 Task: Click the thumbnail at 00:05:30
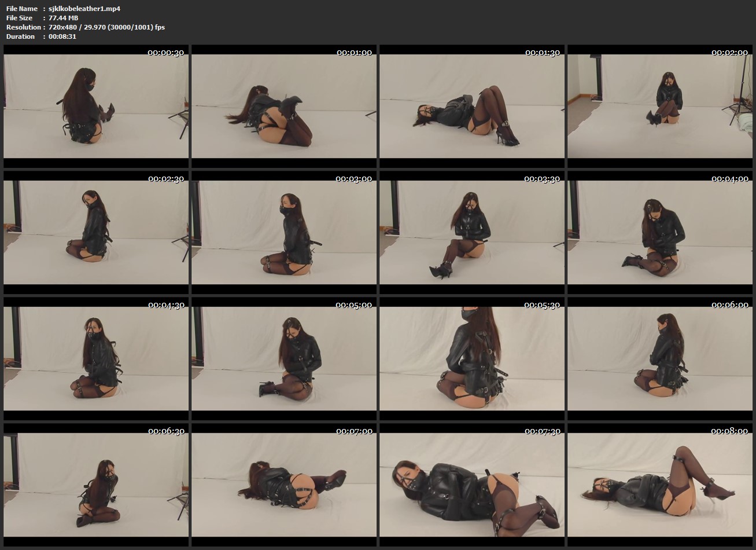click(472, 359)
